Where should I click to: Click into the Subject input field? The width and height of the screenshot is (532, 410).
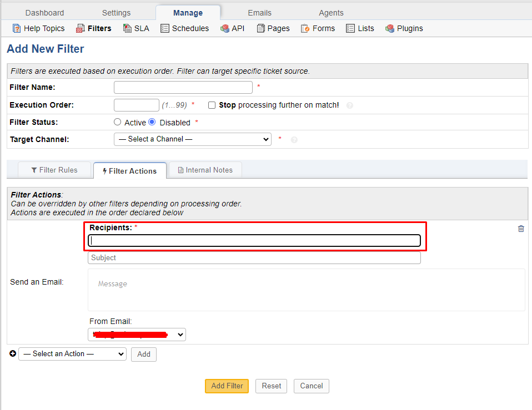pyautogui.click(x=254, y=258)
